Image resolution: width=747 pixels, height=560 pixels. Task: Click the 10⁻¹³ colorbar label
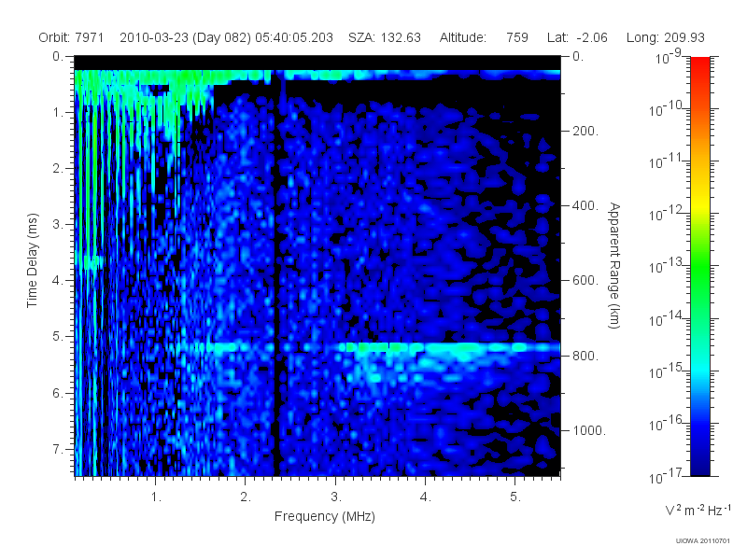coord(667,266)
